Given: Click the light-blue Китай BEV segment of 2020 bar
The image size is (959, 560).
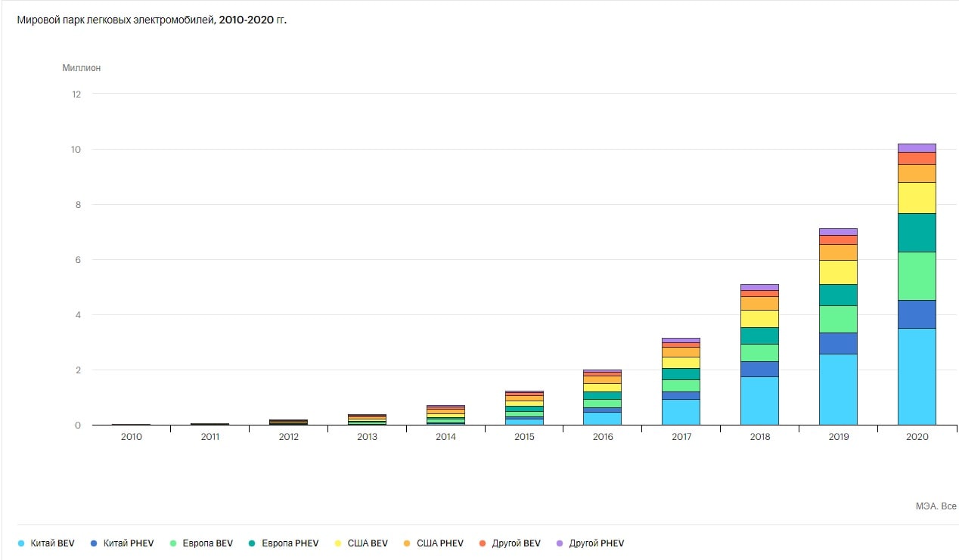Looking at the screenshot, I should click(917, 376).
